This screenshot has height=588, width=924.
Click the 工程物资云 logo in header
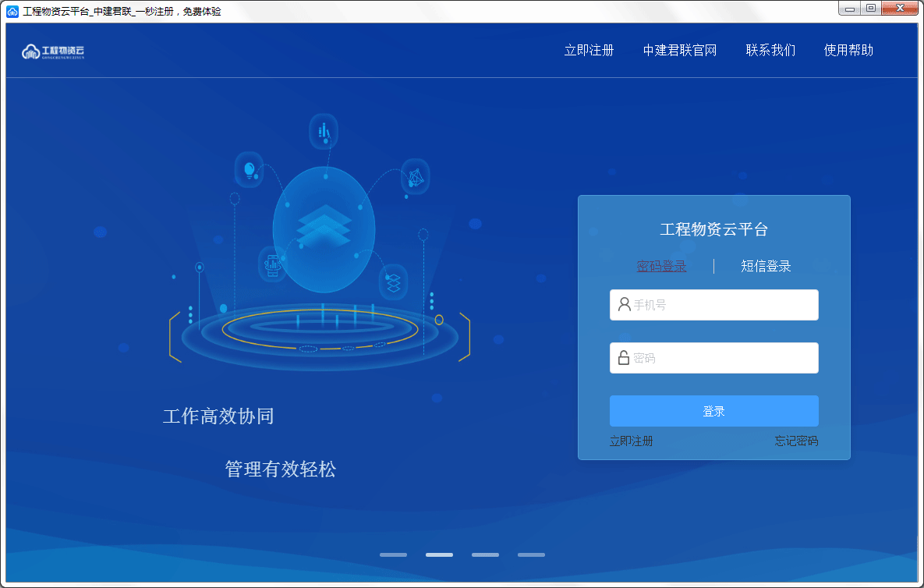(x=53, y=51)
